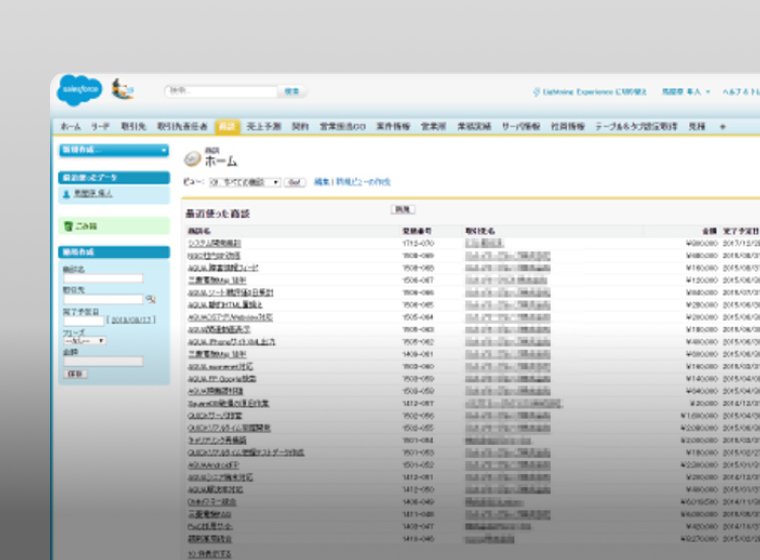Click the recycle bin icon in sidebar
Image resolution: width=760 pixels, height=560 pixels.
tap(68, 226)
